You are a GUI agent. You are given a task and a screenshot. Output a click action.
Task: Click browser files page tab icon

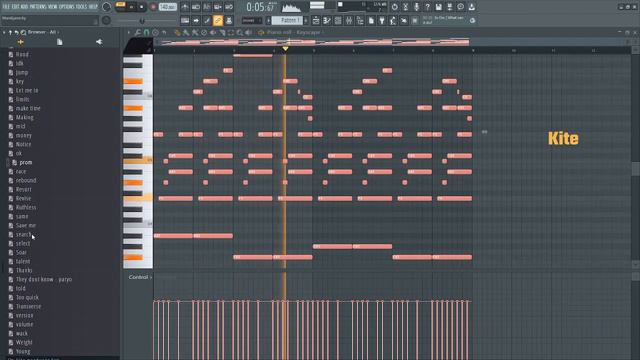click(x=60, y=42)
